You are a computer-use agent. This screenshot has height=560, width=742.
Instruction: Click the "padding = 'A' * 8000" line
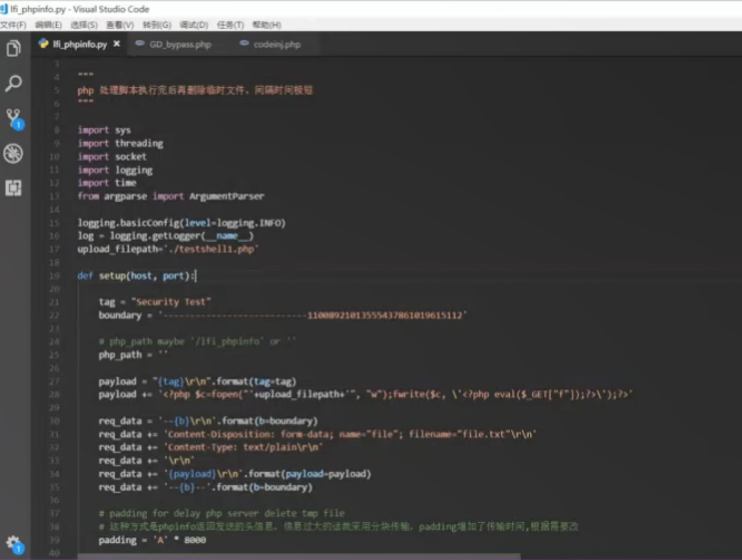152,540
